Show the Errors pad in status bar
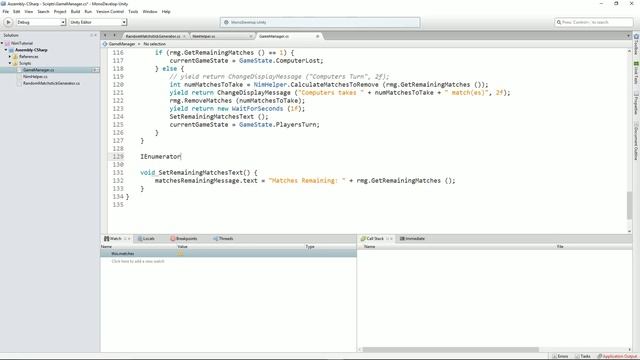The height and width of the screenshot is (360, 640). tap(560, 356)
